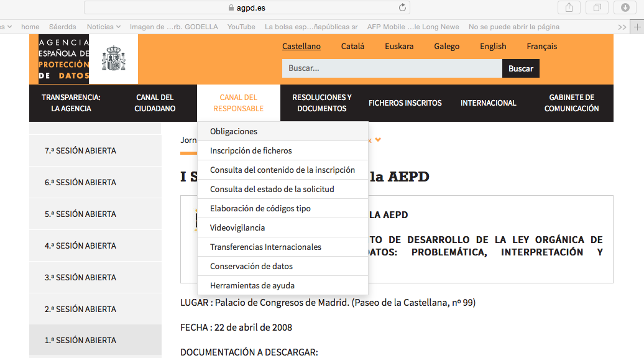Open the AFP Mobile bookmark

click(413, 27)
